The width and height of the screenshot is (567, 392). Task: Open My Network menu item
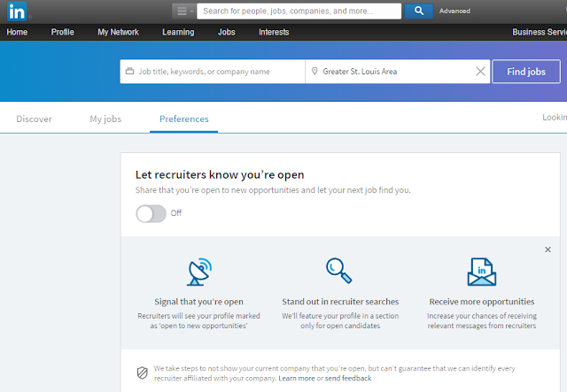pos(118,32)
